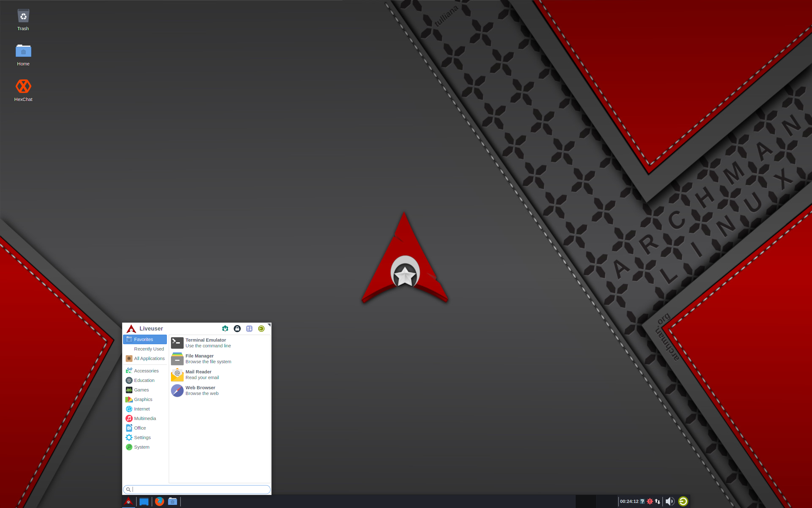The height and width of the screenshot is (508, 812).
Task: Open Web Browser from favorites
Action: [x=219, y=391]
